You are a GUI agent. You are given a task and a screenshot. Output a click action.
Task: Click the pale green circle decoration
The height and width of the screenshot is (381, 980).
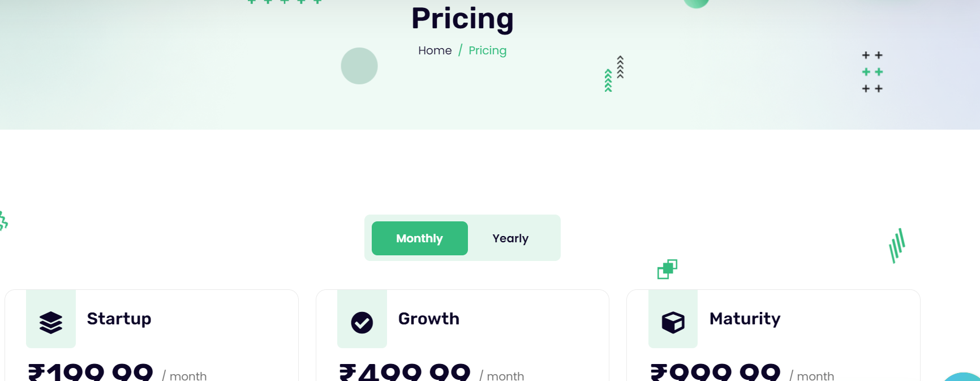359,66
